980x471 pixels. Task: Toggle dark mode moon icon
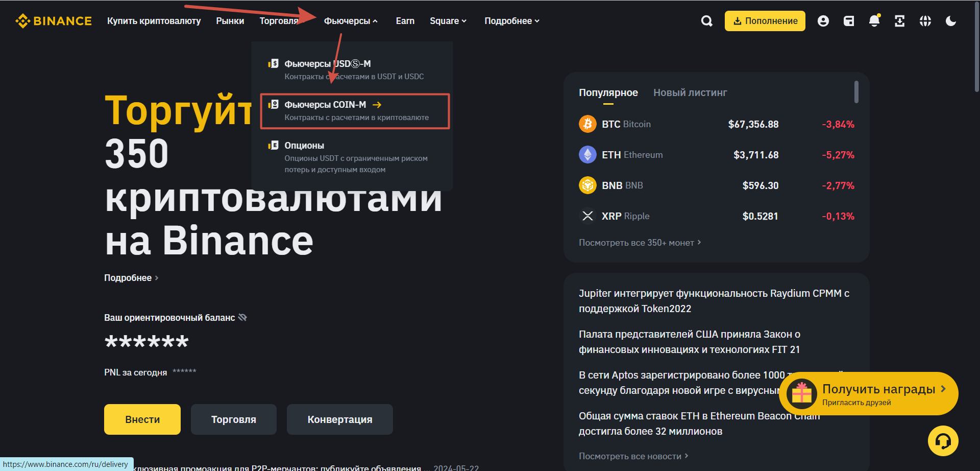click(950, 21)
